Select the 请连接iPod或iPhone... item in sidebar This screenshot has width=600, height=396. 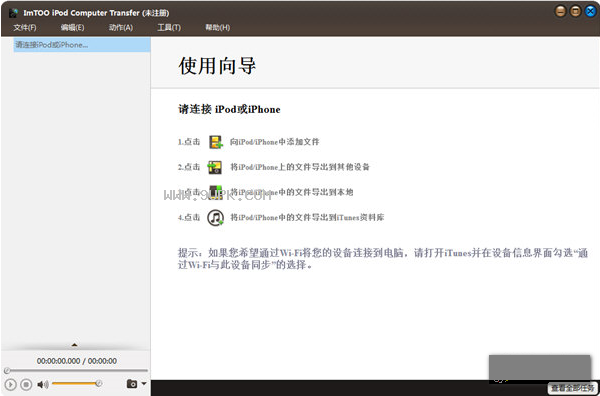pyautogui.click(x=82, y=45)
